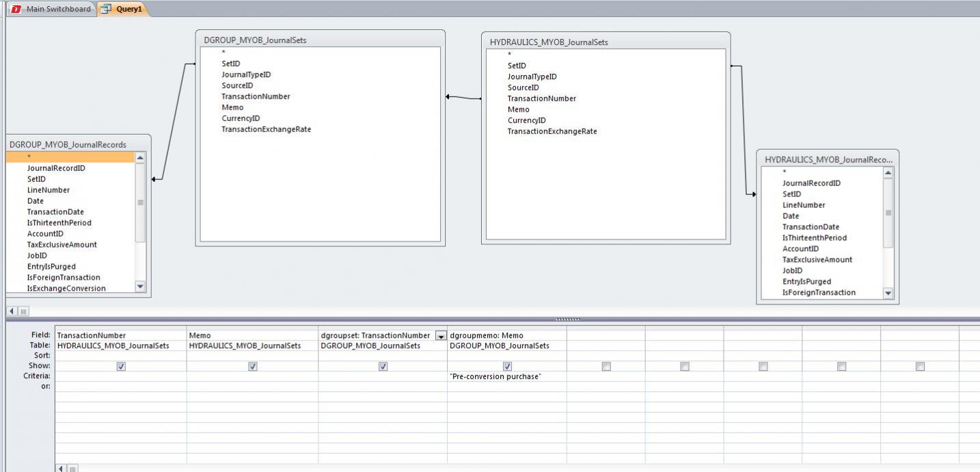Check Show box in the sixth grid column
980x472 pixels.
[x=685, y=367]
